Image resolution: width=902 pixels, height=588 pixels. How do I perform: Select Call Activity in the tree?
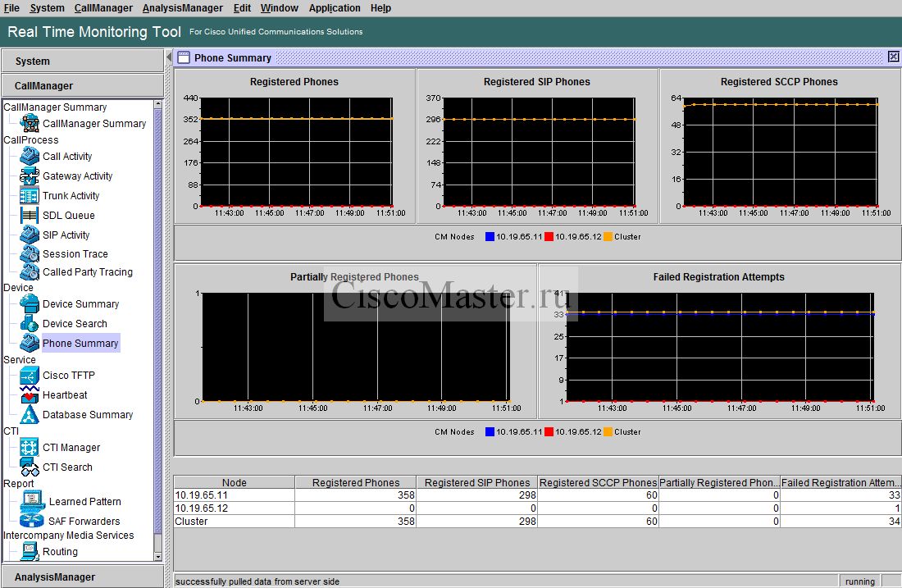(x=67, y=157)
